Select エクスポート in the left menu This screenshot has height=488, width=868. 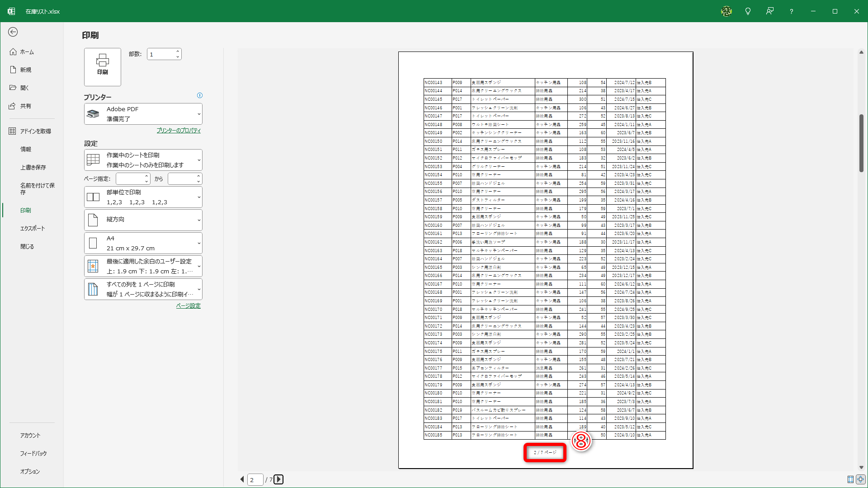pos(33,228)
